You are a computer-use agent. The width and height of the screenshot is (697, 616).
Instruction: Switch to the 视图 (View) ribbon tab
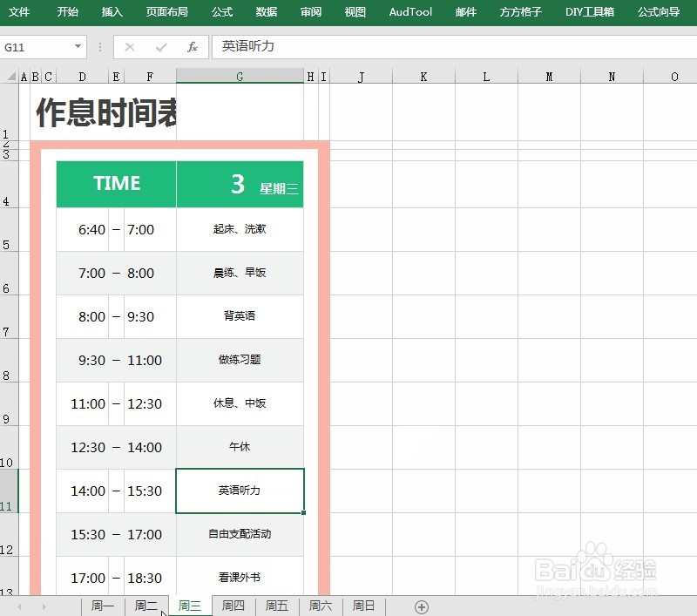coord(355,12)
